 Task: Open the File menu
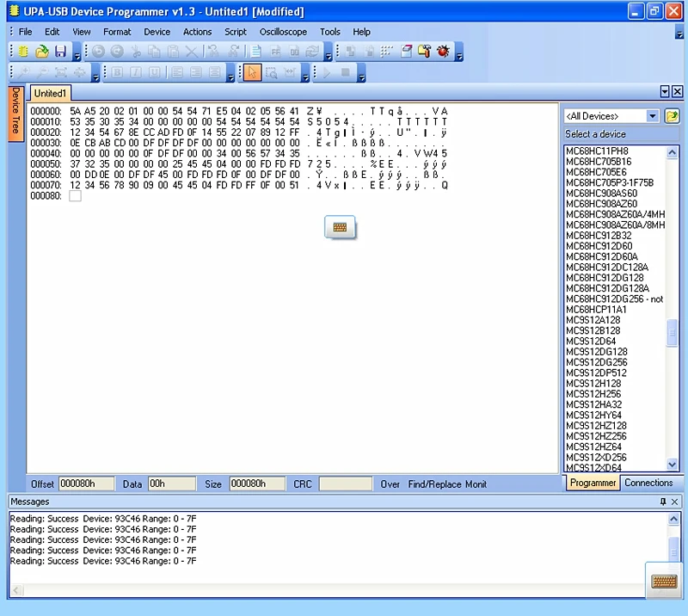click(25, 32)
